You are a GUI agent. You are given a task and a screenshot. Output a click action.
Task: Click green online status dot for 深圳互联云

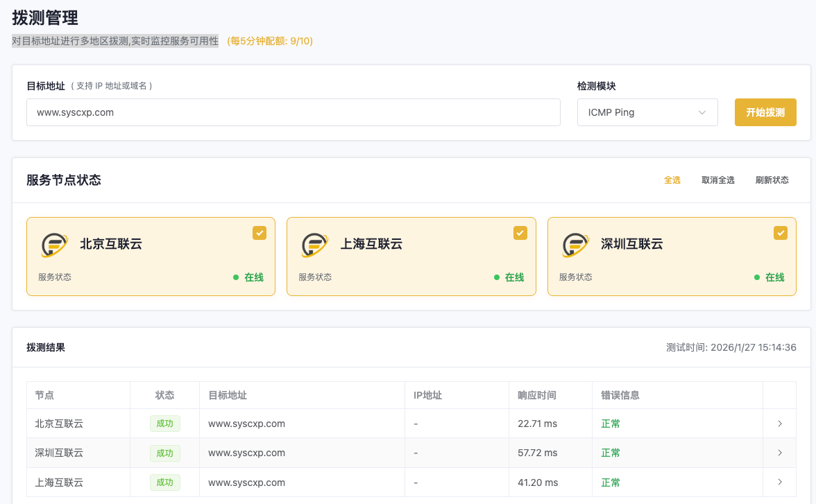[x=757, y=277]
